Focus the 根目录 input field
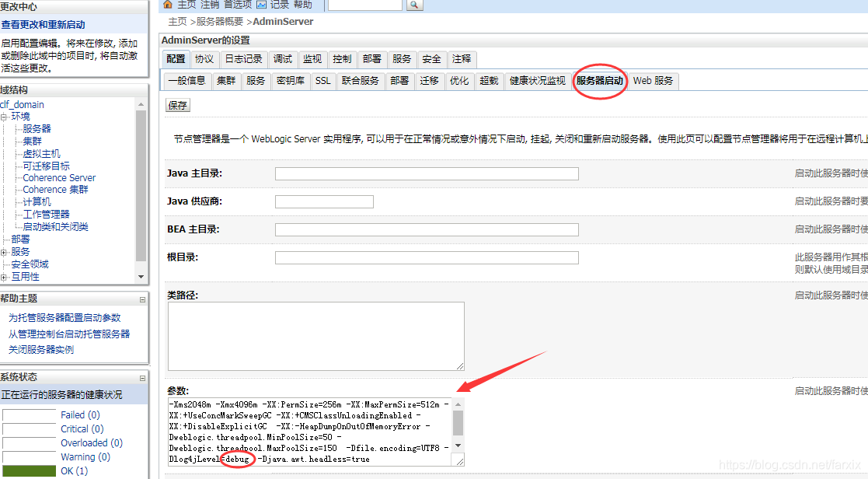 [427, 257]
